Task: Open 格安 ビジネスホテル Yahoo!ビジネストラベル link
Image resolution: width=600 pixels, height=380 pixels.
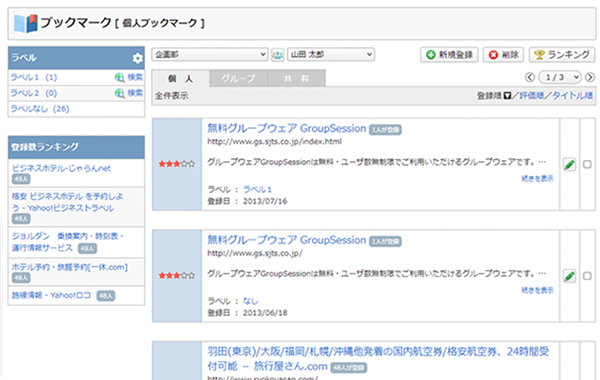Action: 67,202
